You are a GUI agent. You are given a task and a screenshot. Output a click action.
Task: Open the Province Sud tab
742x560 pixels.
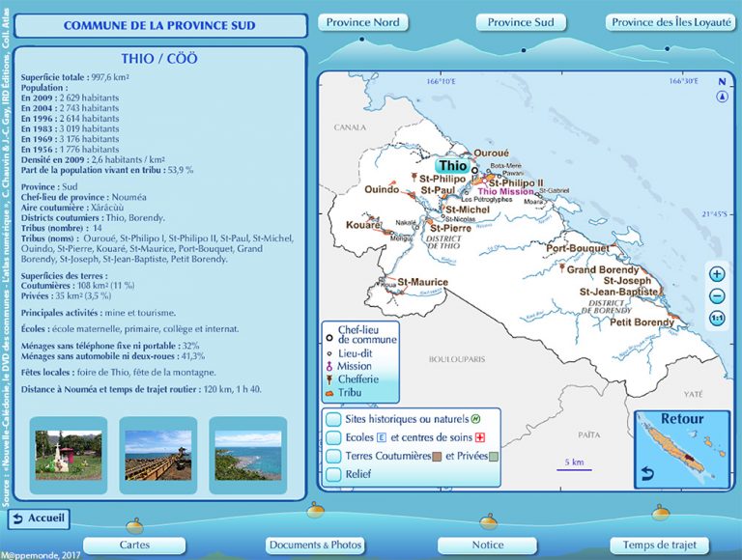point(521,22)
